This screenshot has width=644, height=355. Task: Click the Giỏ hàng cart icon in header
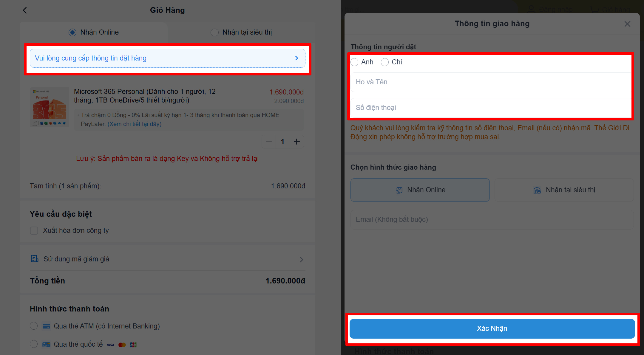(x=594, y=9)
